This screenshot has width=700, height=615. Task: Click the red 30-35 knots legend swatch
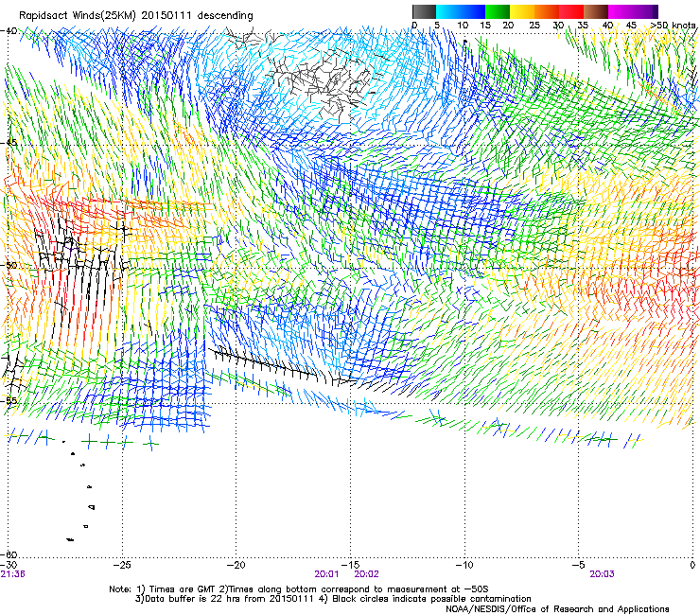coord(571,11)
